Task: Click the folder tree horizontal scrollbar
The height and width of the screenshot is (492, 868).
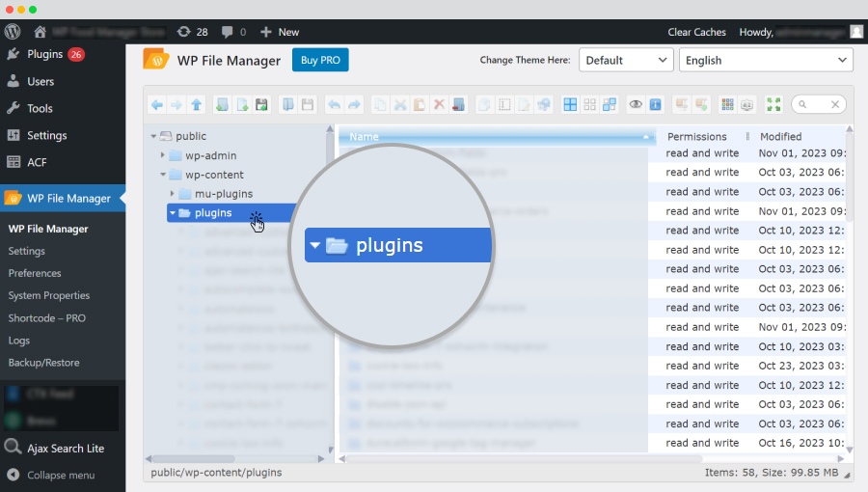Action: [x=193, y=459]
